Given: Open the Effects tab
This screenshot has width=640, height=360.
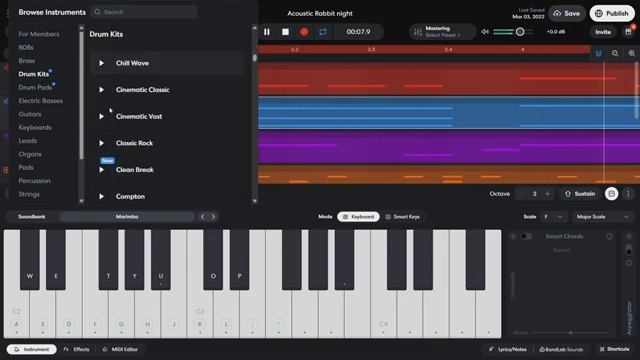Looking at the screenshot, I should (x=76, y=349).
